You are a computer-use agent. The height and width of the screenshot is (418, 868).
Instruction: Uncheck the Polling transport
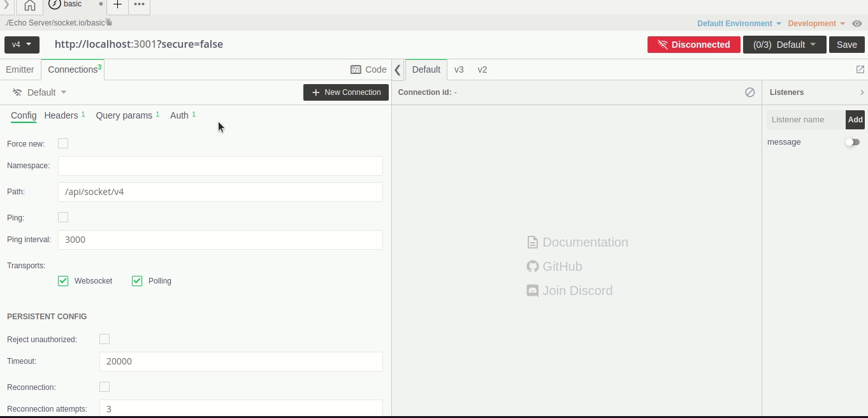(137, 281)
